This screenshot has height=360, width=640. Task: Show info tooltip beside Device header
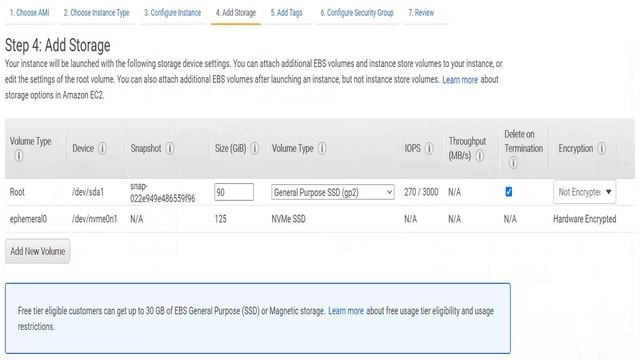(102, 148)
